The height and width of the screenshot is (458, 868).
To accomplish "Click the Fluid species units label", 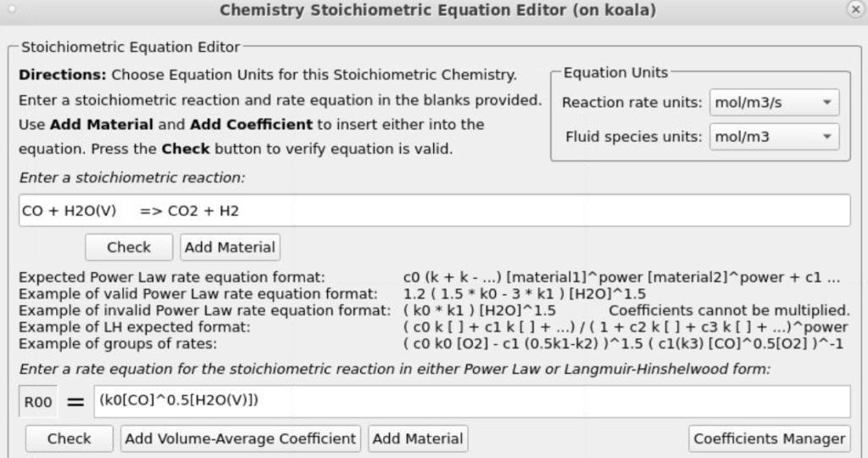I will [633, 137].
